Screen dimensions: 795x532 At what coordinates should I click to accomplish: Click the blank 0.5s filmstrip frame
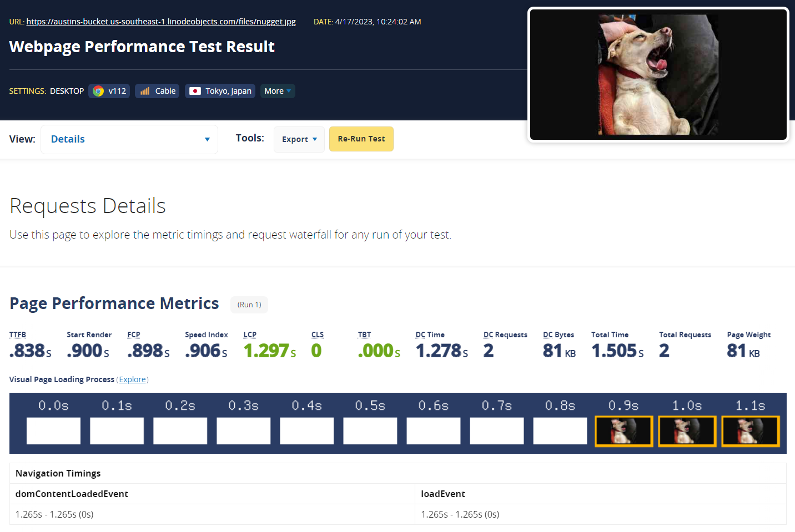(x=370, y=431)
